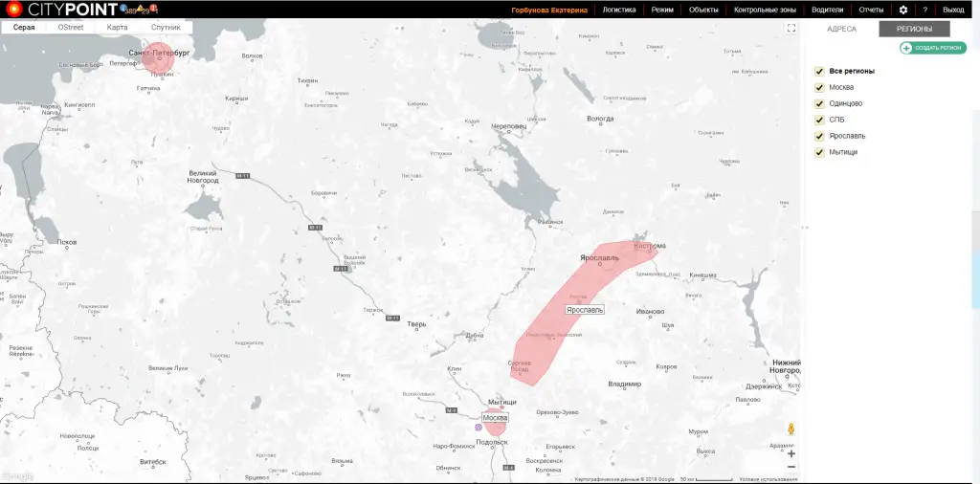Uncheck the Все регионы checkbox

coord(819,71)
